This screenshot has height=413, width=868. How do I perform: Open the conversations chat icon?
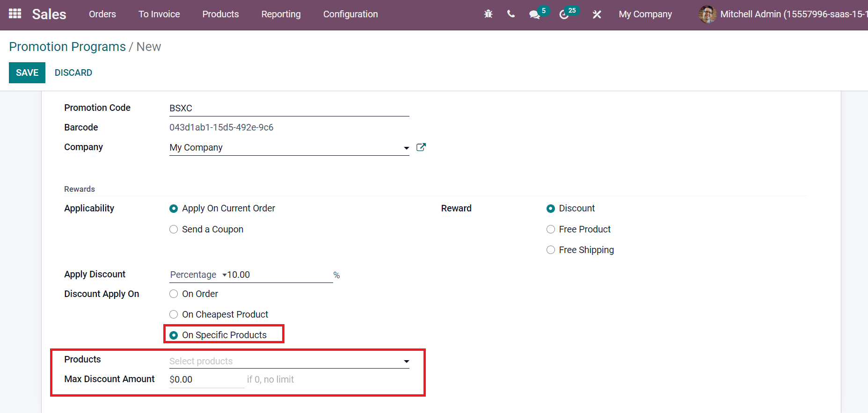click(x=534, y=14)
